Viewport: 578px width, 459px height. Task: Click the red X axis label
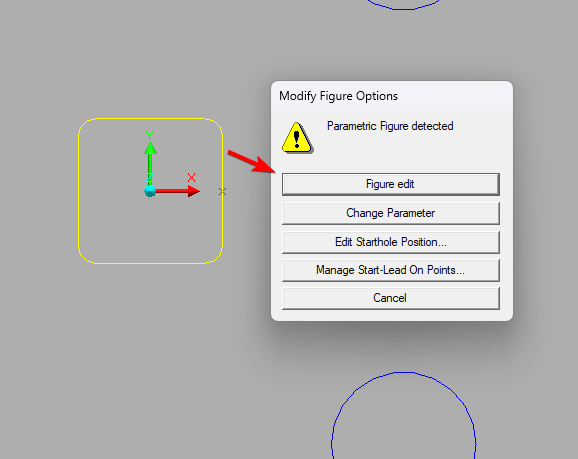click(x=191, y=177)
